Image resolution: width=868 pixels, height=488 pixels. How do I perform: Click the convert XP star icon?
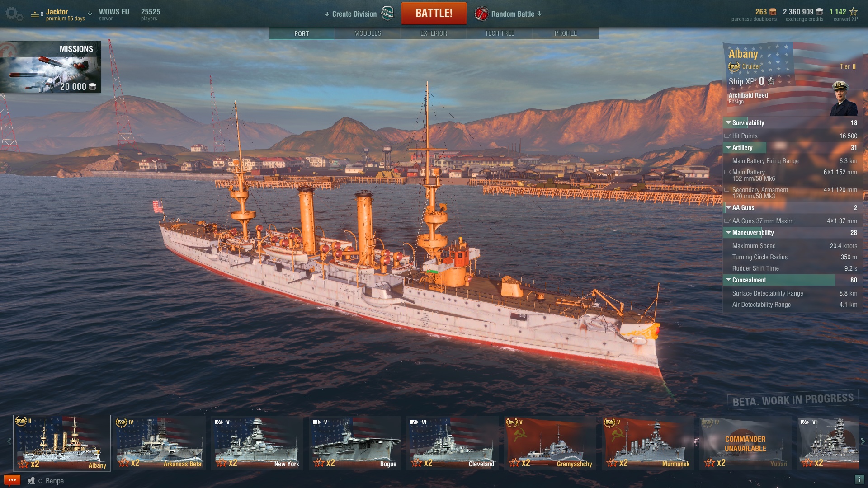853,12
